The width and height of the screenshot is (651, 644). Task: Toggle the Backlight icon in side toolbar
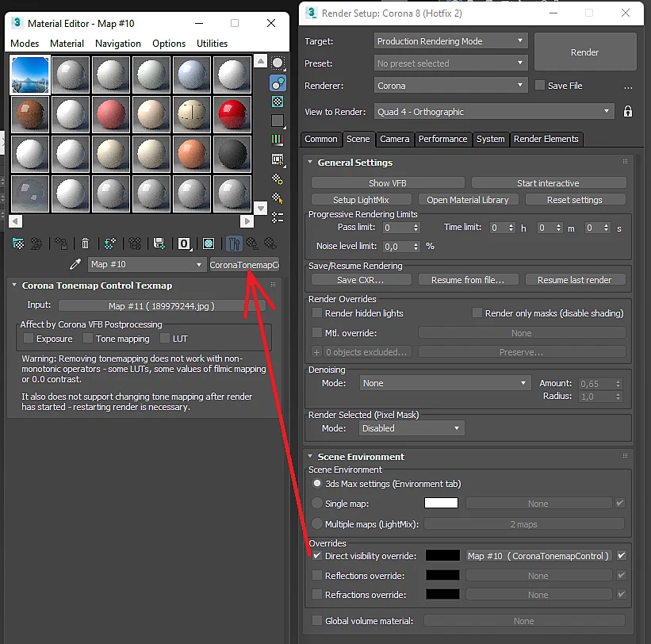tap(278, 83)
